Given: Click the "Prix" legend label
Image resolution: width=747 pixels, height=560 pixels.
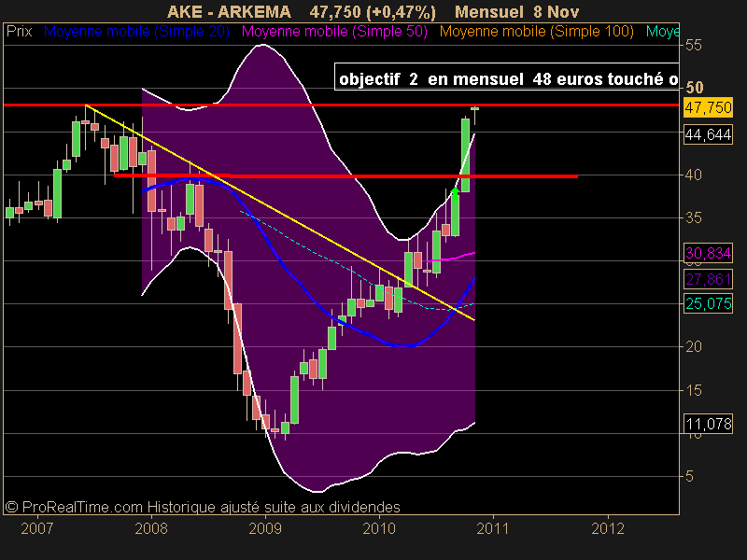Looking at the screenshot, I should pos(19,32).
